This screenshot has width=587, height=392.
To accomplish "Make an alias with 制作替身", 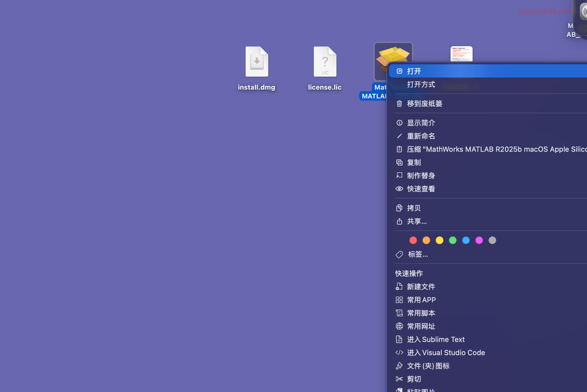I will pos(488,176).
